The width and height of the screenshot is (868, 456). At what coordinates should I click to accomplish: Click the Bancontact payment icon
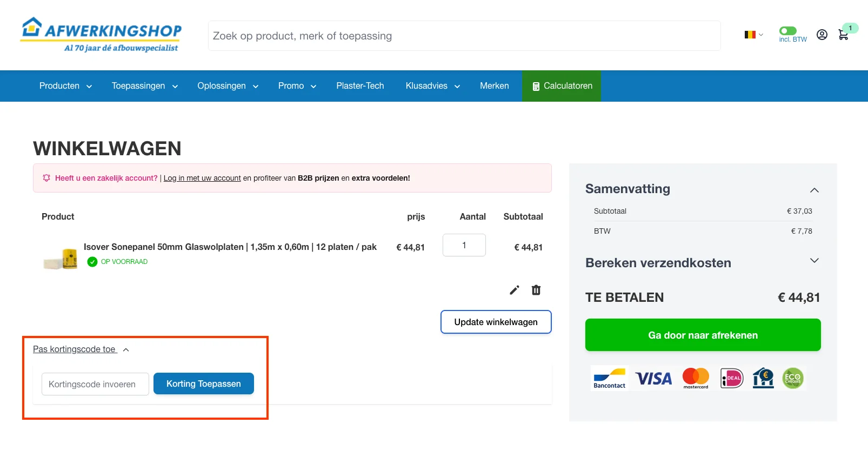click(x=610, y=378)
